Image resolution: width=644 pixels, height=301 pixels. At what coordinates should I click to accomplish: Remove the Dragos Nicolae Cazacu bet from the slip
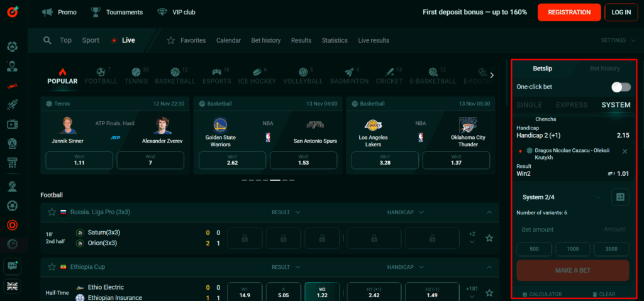click(625, 151)
